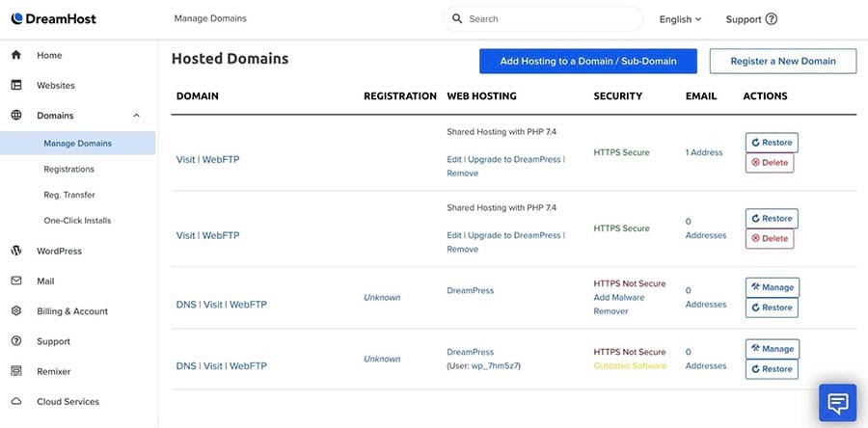Go to One-Click Installs
The image size is (868, 428).
click(x=77, y=220)
